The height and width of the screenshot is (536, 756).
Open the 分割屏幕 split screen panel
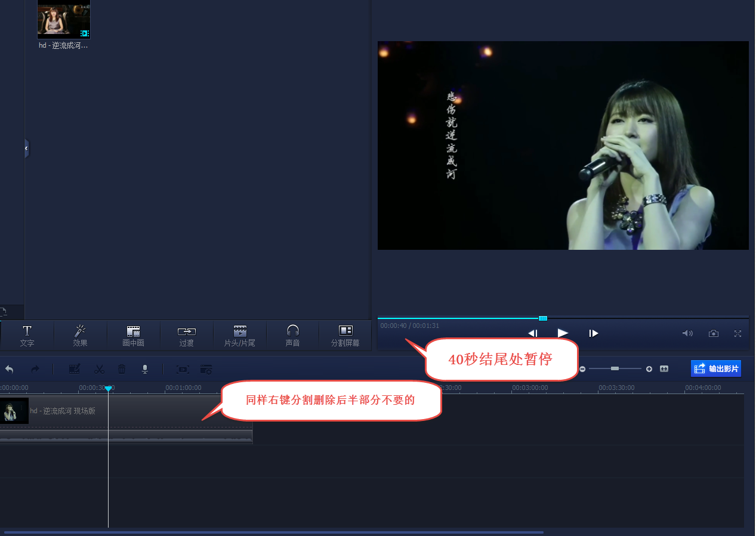[345, 336]
